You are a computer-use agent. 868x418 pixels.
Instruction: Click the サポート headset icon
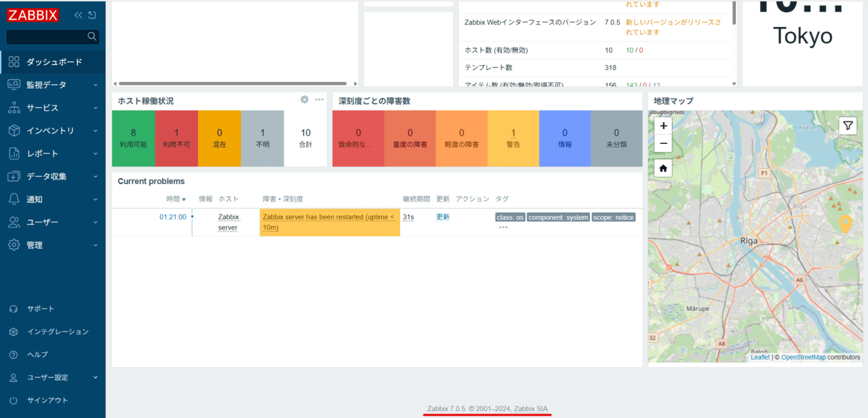(14, 309)
